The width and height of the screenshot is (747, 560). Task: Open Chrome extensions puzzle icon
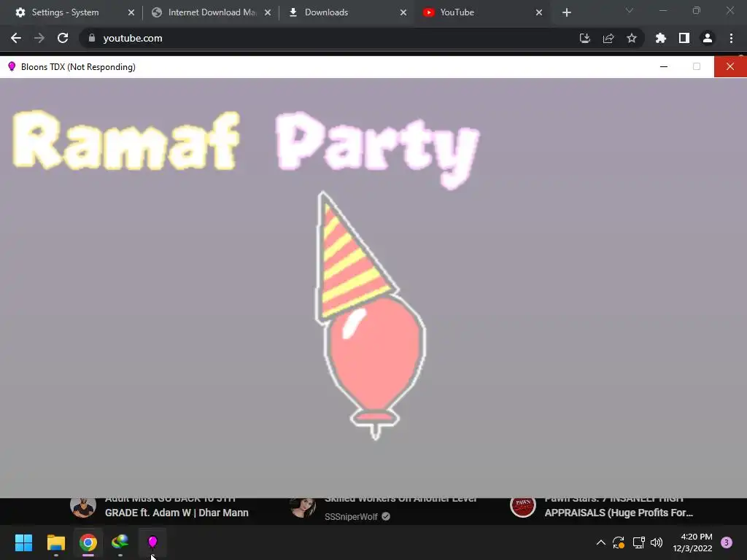tap(661, 38)
